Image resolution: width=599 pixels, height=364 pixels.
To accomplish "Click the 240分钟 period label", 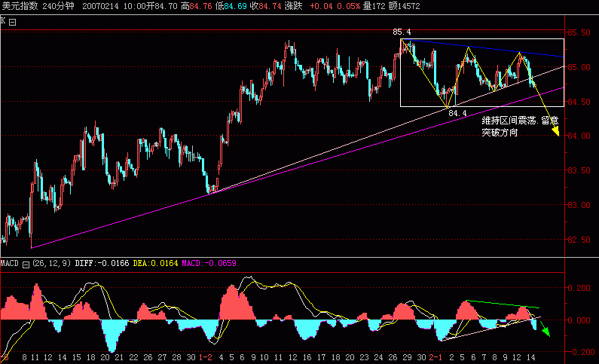I will tap(59, 6).
